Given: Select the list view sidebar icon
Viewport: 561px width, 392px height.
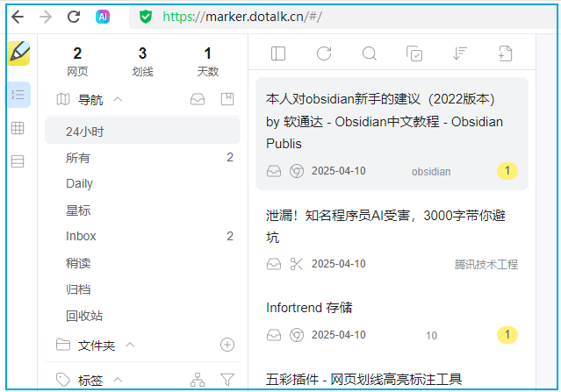Looking at the screenshot, I should tap(18, 95).
